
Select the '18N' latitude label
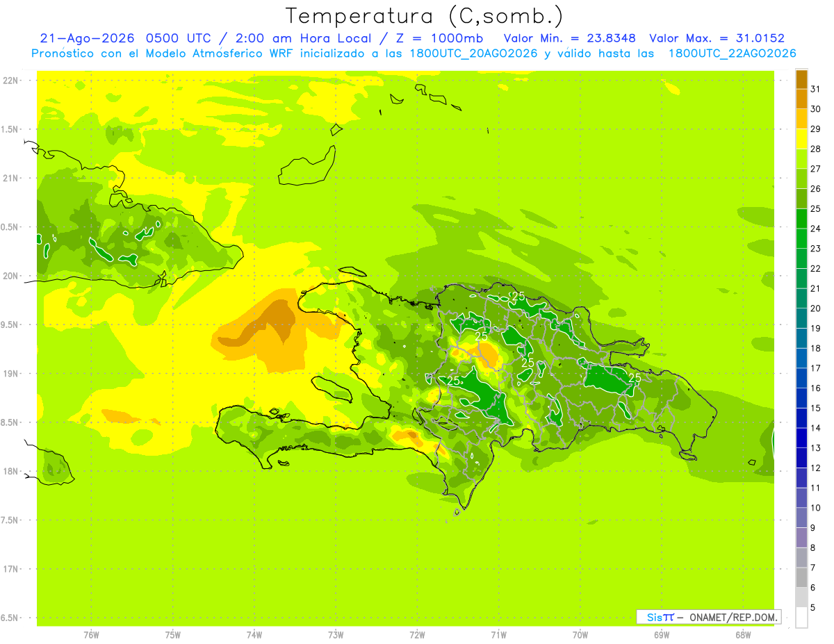pyautogui.click(x=12, y=471)
